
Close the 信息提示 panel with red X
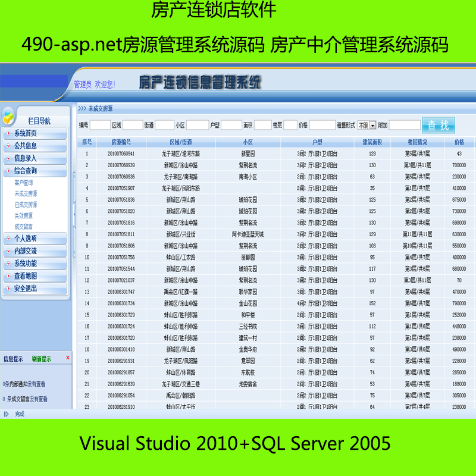68,358
